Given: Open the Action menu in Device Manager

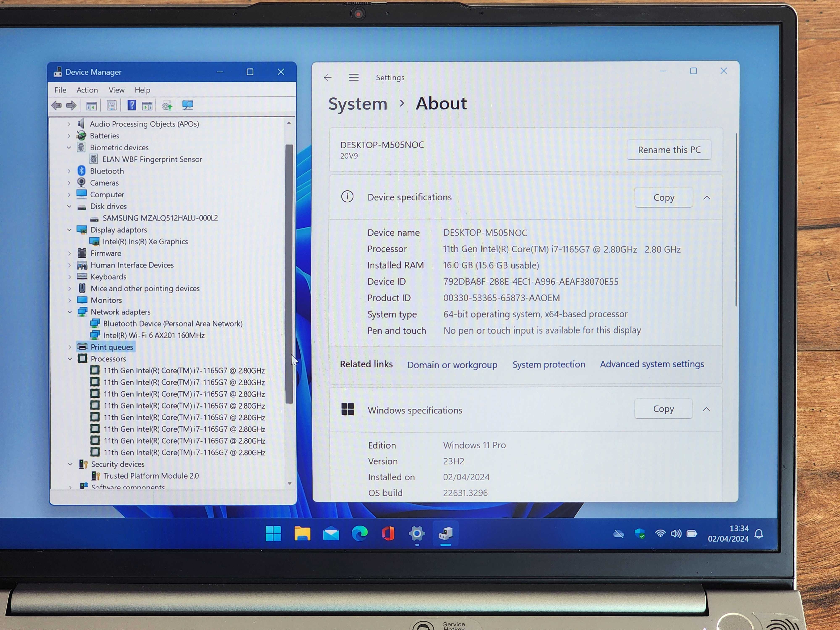Looking at the screenshot, I should pos(87,89).
